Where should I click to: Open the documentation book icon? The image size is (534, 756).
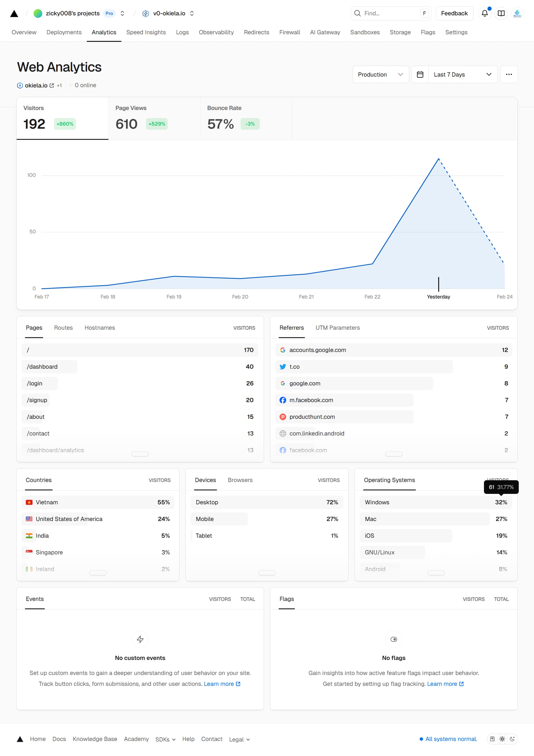point(501,13)
